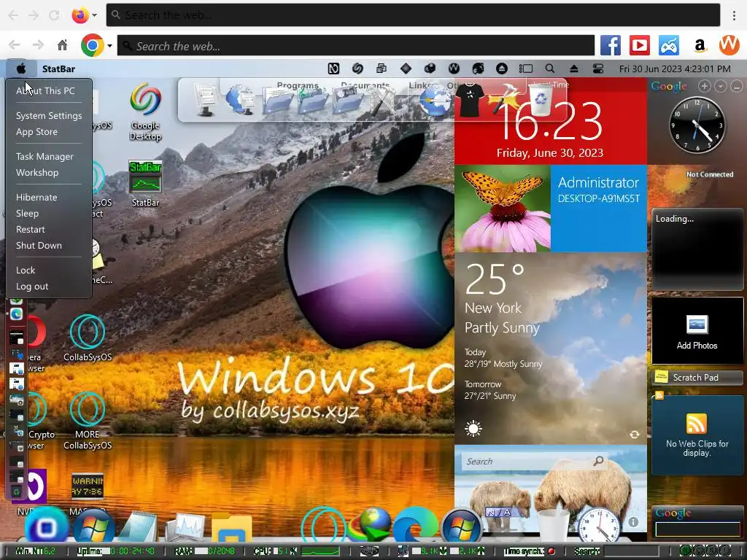Open the StatBar toggle-switches control icon
747x560 pixels.
point(598,69)
